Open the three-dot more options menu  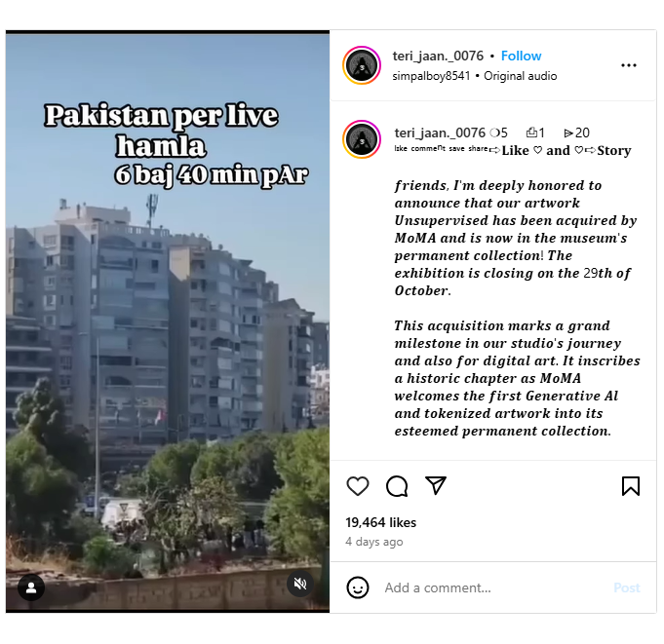pyautogui.click(x=629, y=65)
